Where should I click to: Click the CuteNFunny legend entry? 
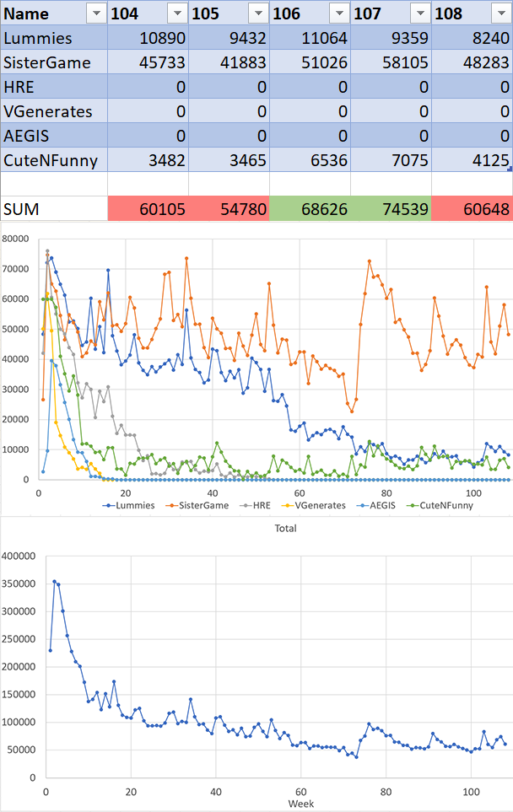440,505
